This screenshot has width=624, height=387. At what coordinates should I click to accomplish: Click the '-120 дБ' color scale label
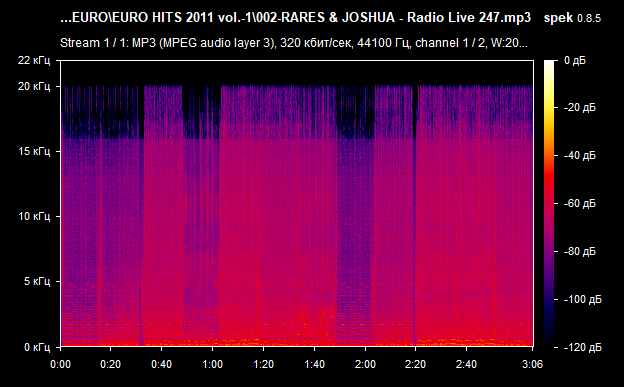coord(583,348)
